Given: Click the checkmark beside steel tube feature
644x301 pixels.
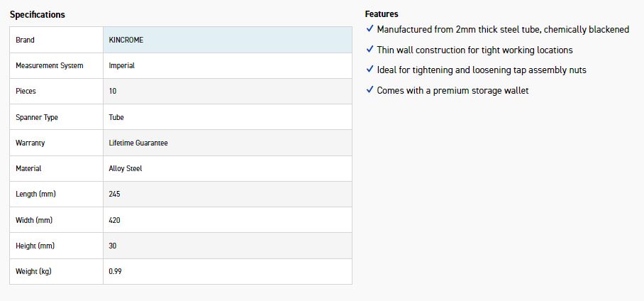Looking at the screenshot, I should pyautogui.click(x=370, y=29).
